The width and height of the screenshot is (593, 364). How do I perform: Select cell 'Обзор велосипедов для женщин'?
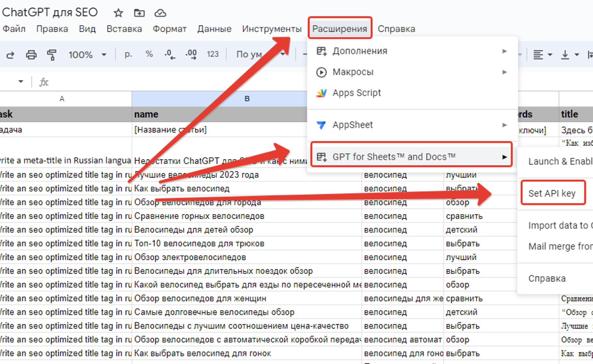[247, 298]
